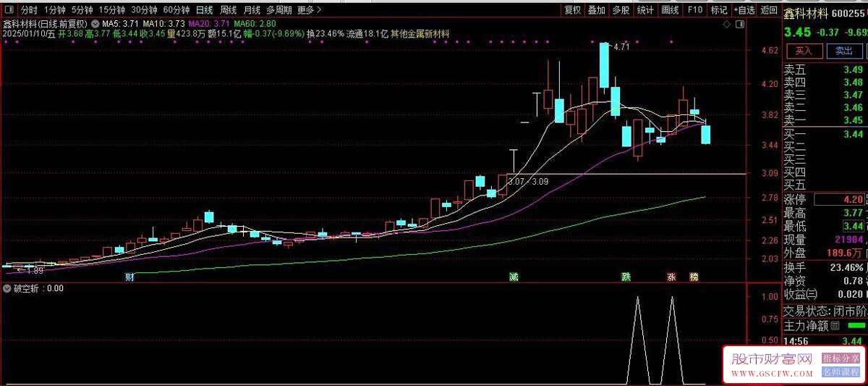The width and height of the screenshot is (868, 386).
Task: Click the 其他金属新材料 sector label
Action: pos(420,34)
